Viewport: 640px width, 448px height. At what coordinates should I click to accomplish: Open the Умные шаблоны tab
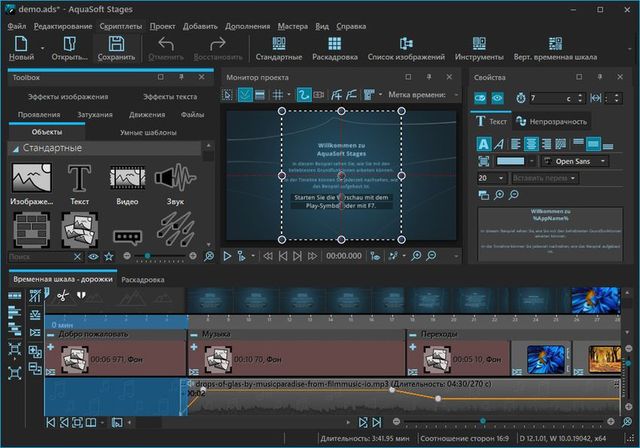coord(148,132)
